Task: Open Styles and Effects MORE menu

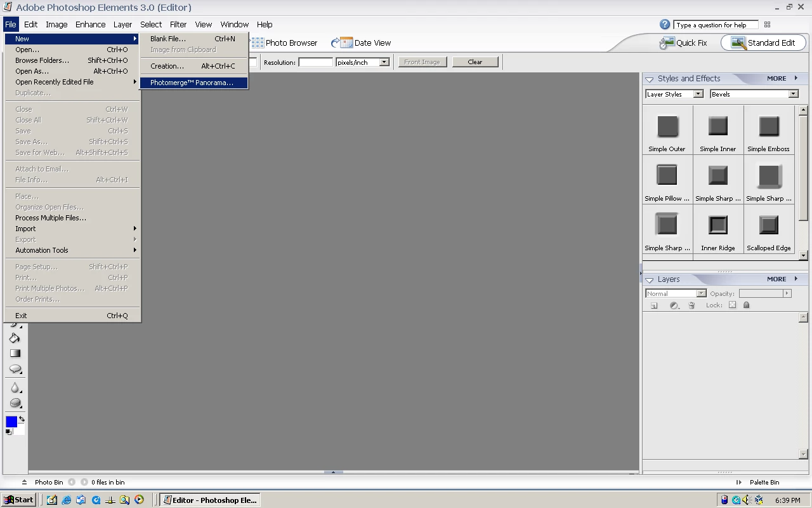Action: [x=782, y=78]
